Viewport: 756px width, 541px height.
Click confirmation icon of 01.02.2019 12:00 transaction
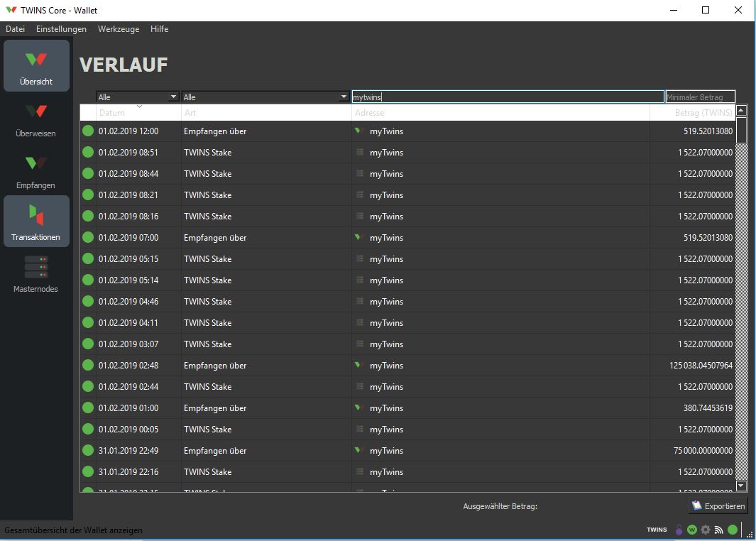point(88,131)
